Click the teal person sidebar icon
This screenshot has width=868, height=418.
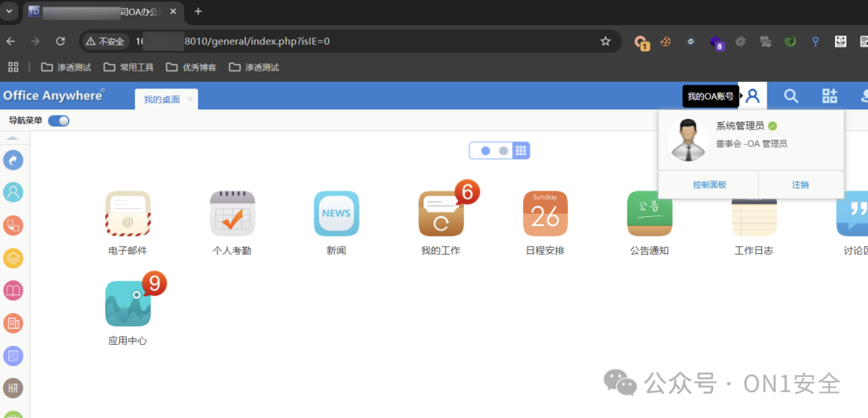pyautogui.click(x=14, y=192)
